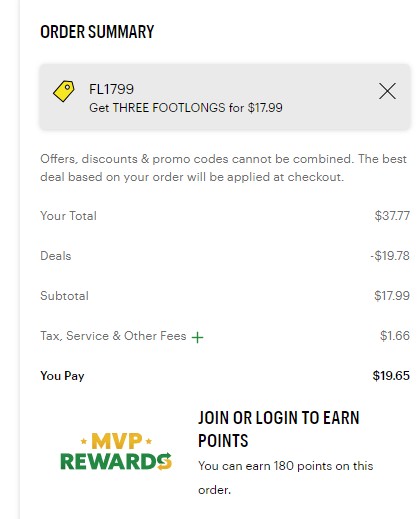Click the yellow promo tag icon
The image size is (420, 519).
coord(64,91)
